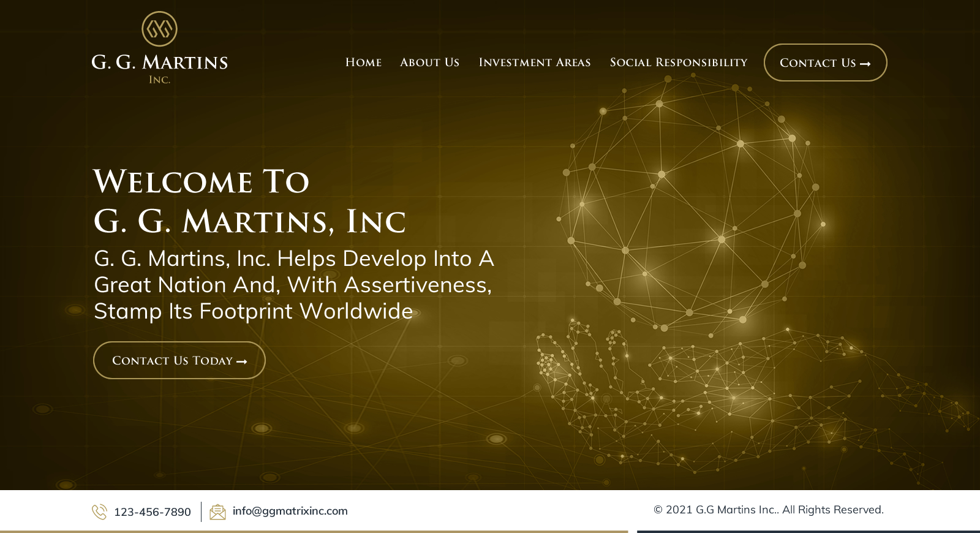Click the Welcome To G. G. Martins, Inc heading
This screenshot has width=980, height=533.
tap(249, 202)
